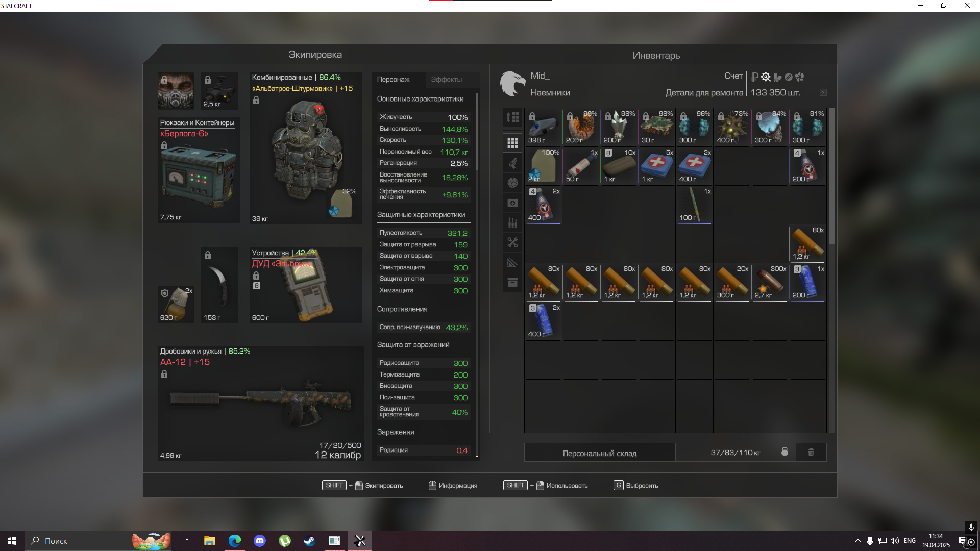Select the 98% crystal artifact 200 г
Screen dimensions: 980x551
[x=619, y=127]
